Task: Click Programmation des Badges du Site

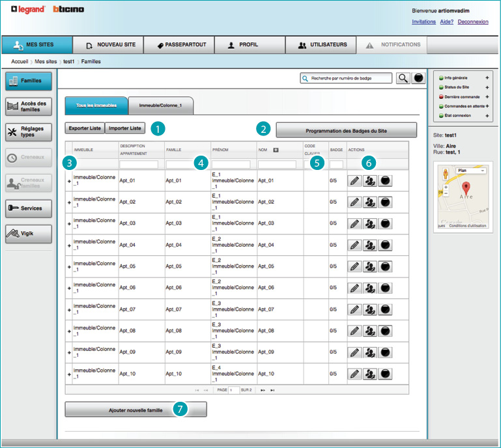Action: [346, 130]
